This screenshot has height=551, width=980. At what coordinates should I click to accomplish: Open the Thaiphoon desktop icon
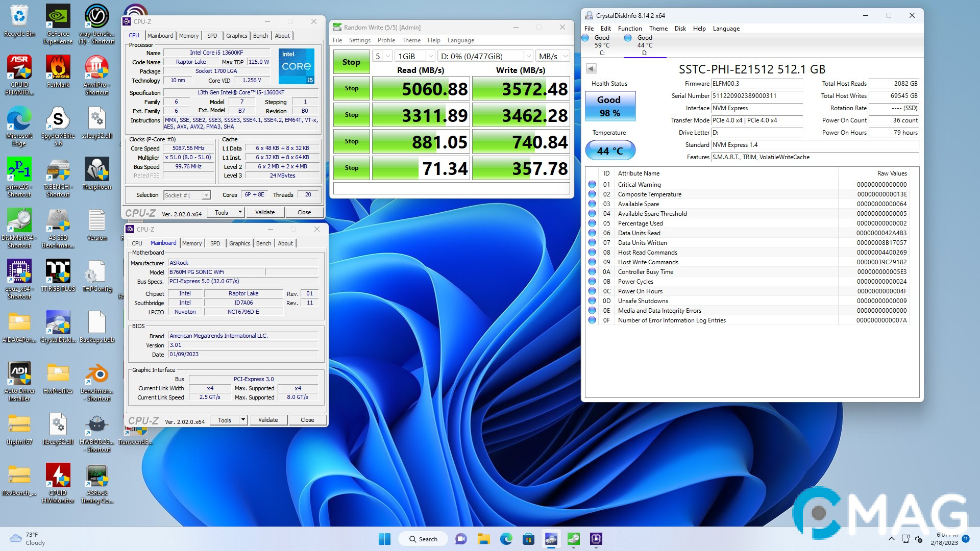point(96,169)
